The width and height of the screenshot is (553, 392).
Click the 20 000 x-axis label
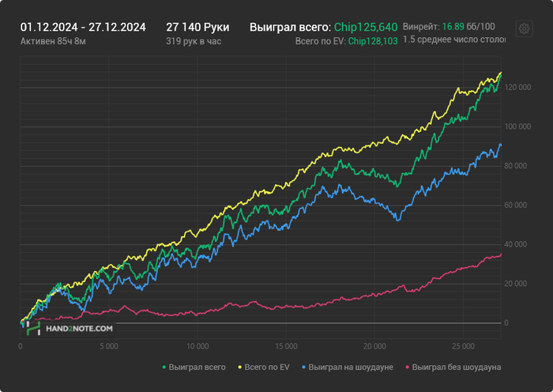(x=374, y=346)
